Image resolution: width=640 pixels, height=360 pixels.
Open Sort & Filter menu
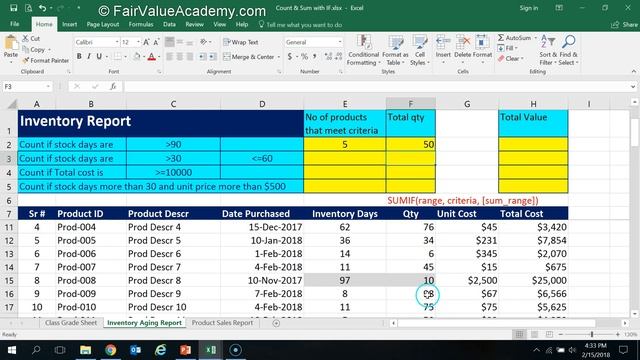point(547,50)
